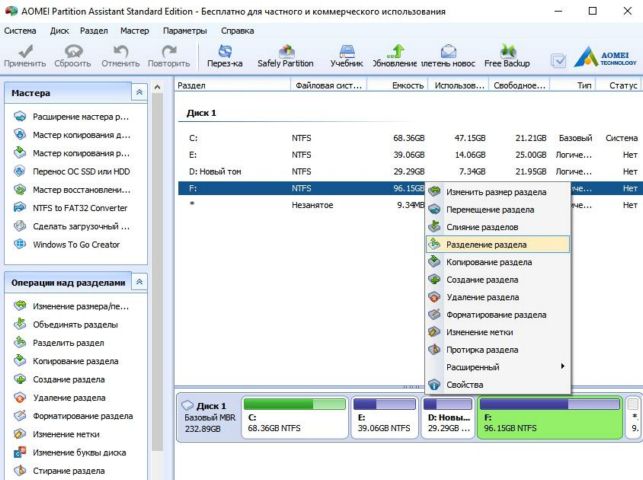Select the D: Новый том row
The image size is (643, 480).
(408, 172)
